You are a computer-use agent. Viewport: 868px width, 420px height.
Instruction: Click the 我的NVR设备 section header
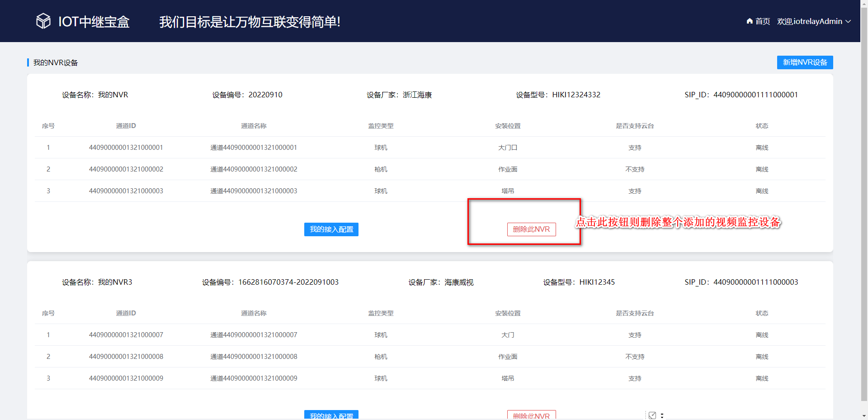(55, 62)
